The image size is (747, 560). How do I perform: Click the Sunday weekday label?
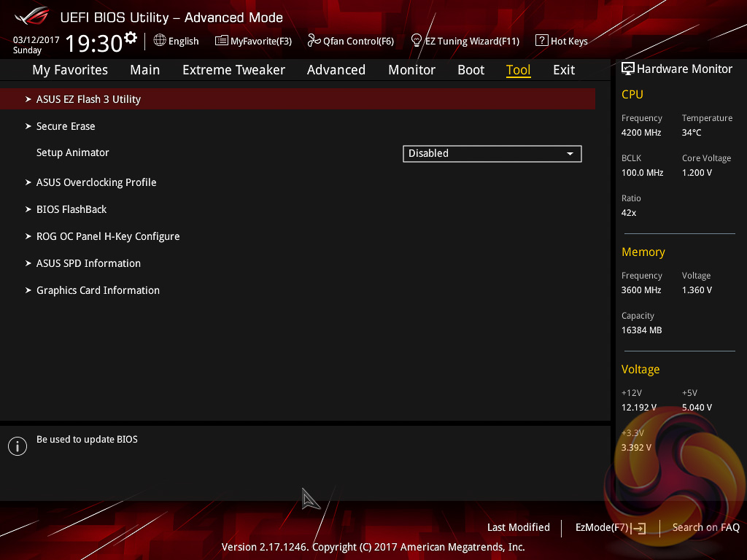(x=27, y=50)
